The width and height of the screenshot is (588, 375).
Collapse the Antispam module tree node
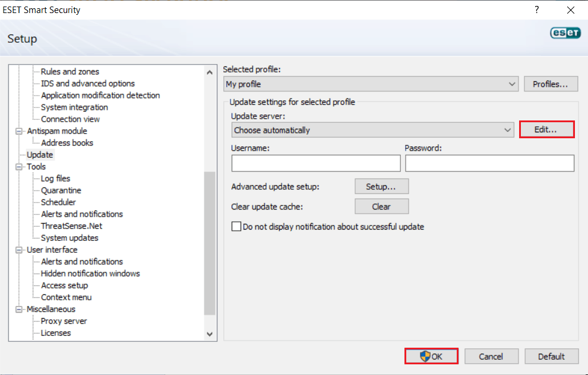tap(19, 131)
